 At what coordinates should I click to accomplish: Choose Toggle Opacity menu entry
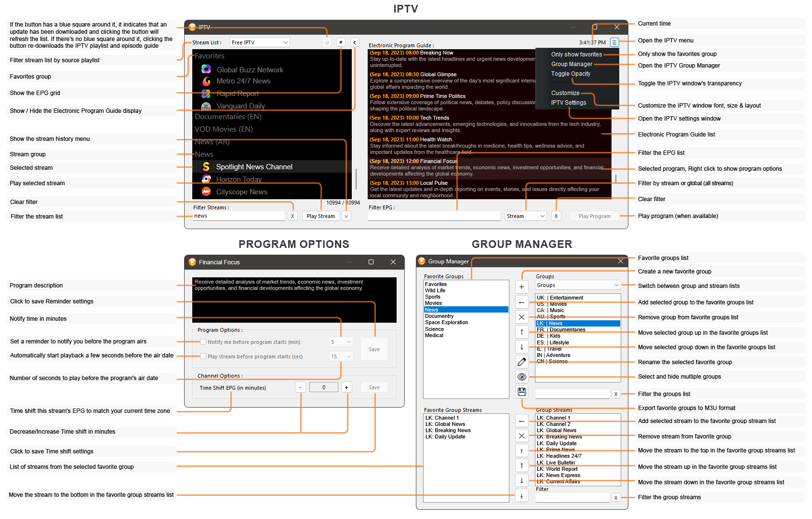[571, 74]
